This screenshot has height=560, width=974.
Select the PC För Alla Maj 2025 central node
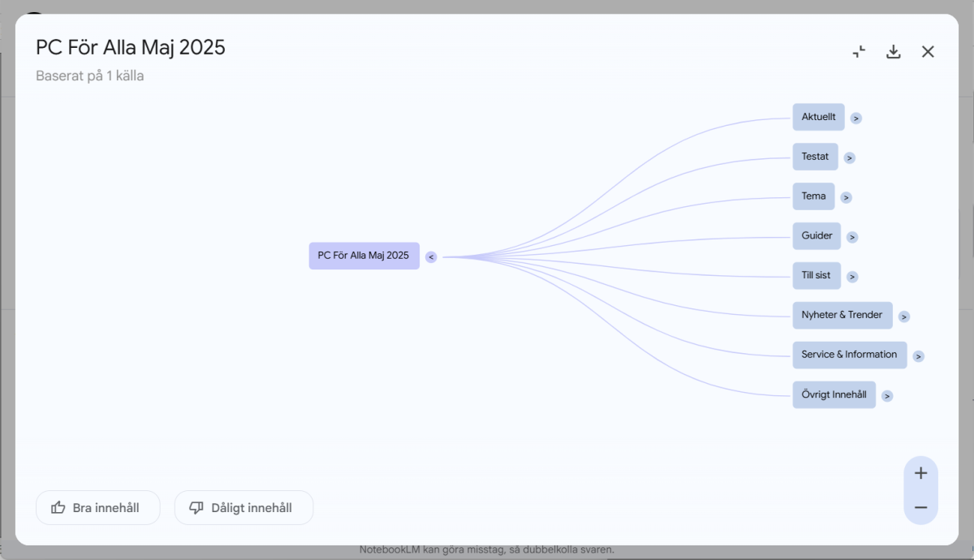point(364,256)
